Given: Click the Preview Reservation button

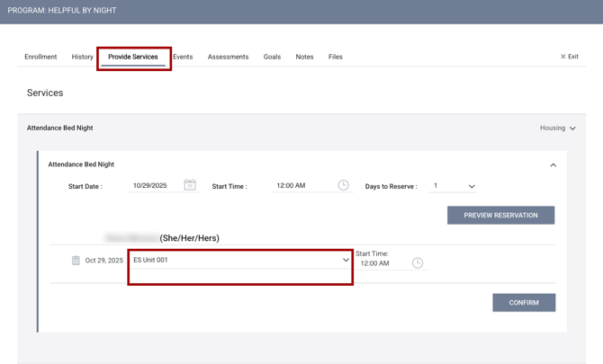Looking at the screenshot, I should tap(500, 216).
